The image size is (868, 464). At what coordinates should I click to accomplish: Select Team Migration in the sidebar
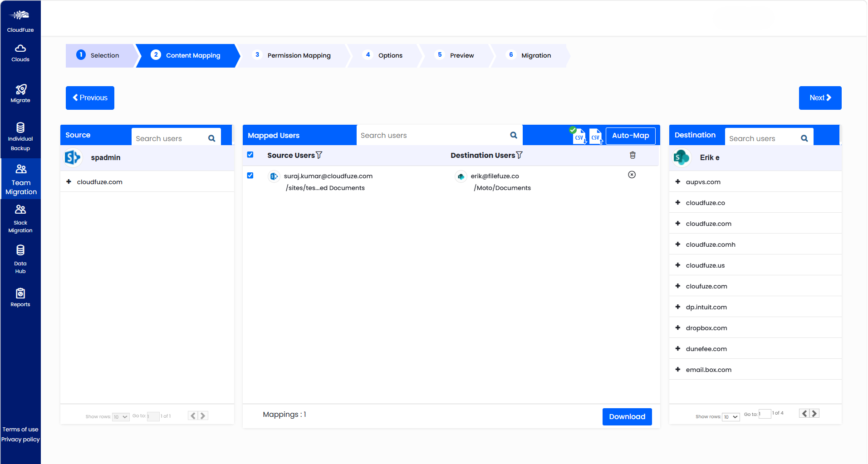(21, 180)
